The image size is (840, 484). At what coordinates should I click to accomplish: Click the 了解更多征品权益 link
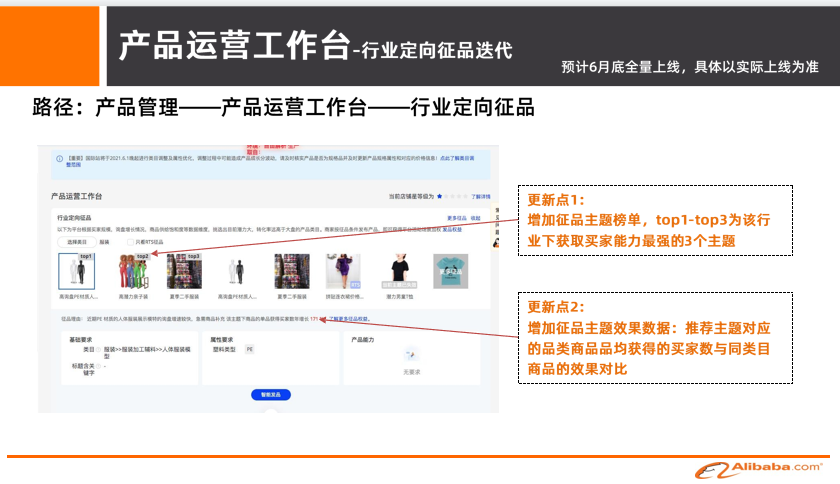[x=351, y=319]
